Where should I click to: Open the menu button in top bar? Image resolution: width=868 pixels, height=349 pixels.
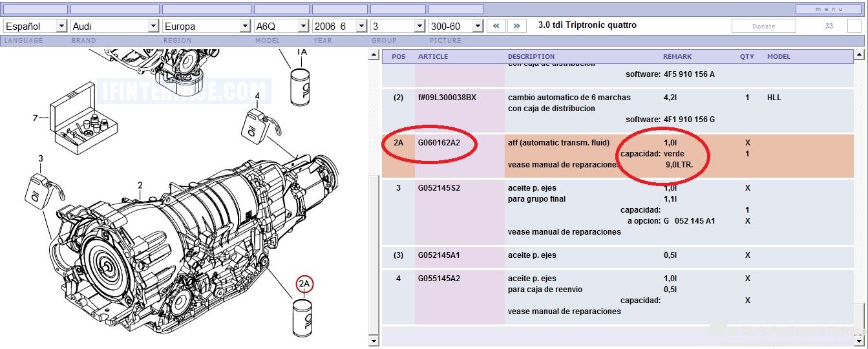tap(829, 9)
